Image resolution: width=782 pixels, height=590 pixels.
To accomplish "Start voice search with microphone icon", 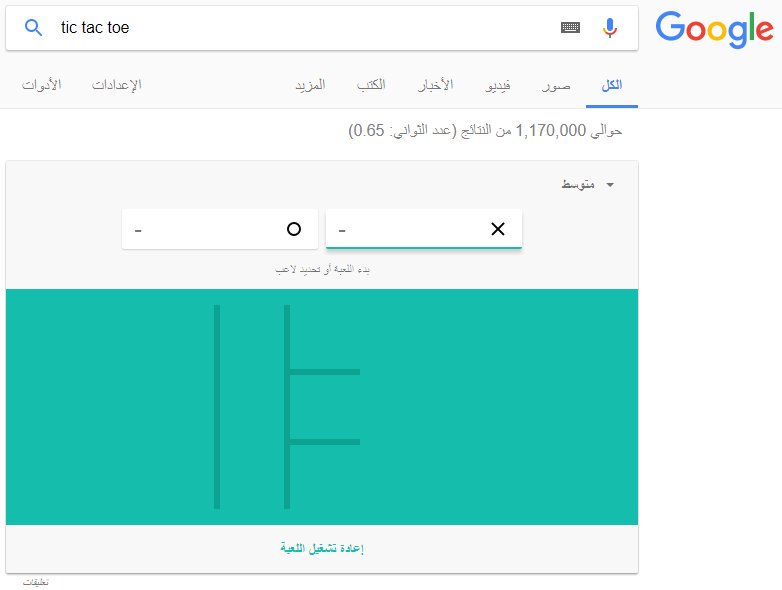I will point(610,28).
